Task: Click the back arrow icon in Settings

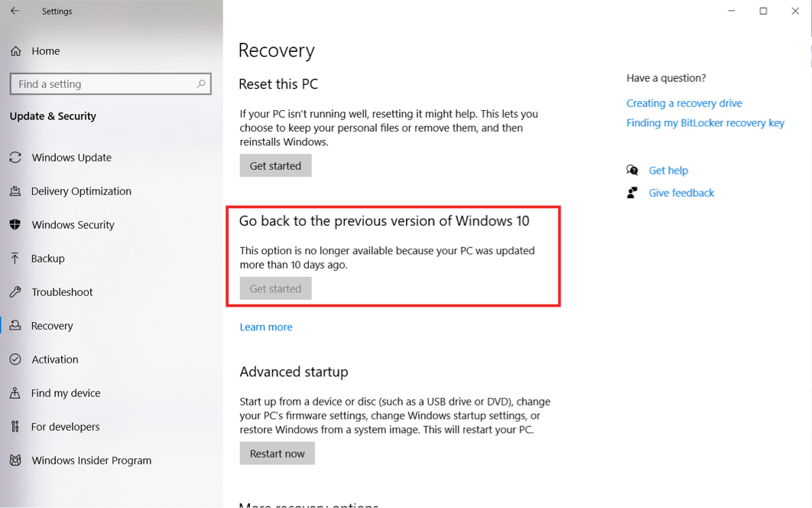Action: tap(15, 11)
